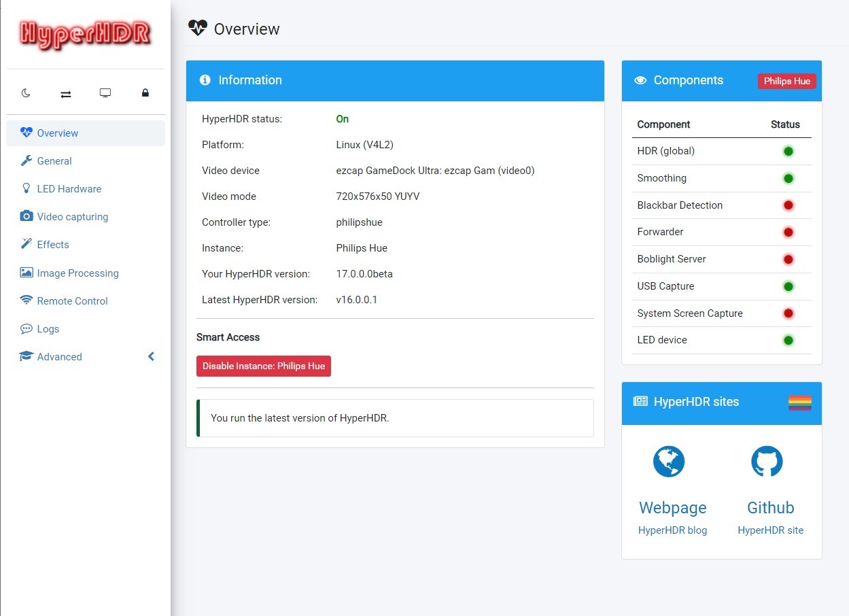Expand the Advanced menu chevron
The height and width of the screenshot is (616, 849).
click(151, 356)
